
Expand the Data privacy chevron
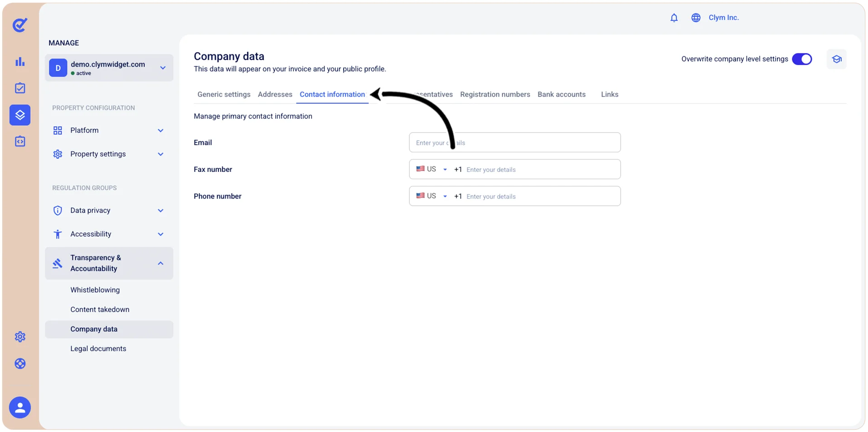(x=160, y=211)
